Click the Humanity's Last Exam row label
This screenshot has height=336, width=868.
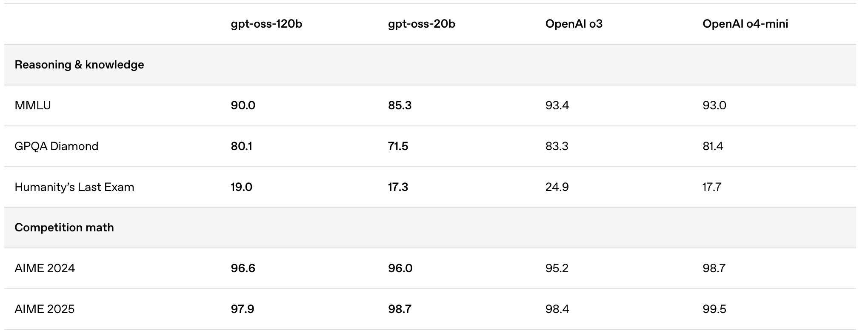pos(74,187)
